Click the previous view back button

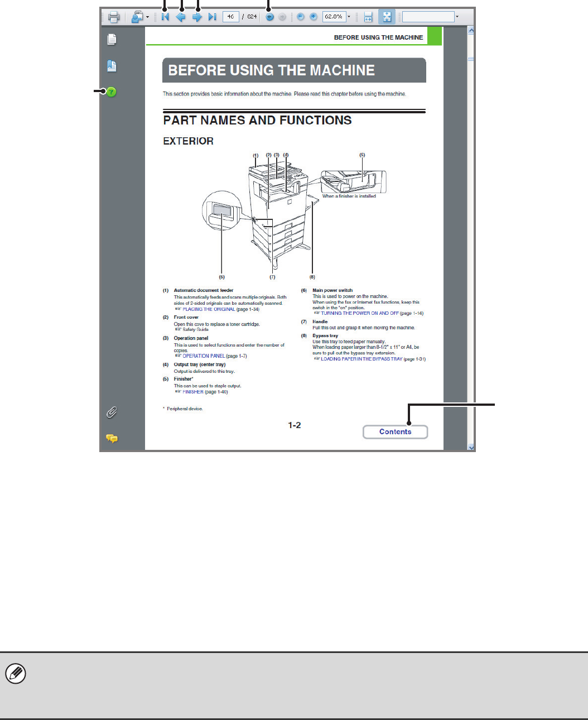269,17
